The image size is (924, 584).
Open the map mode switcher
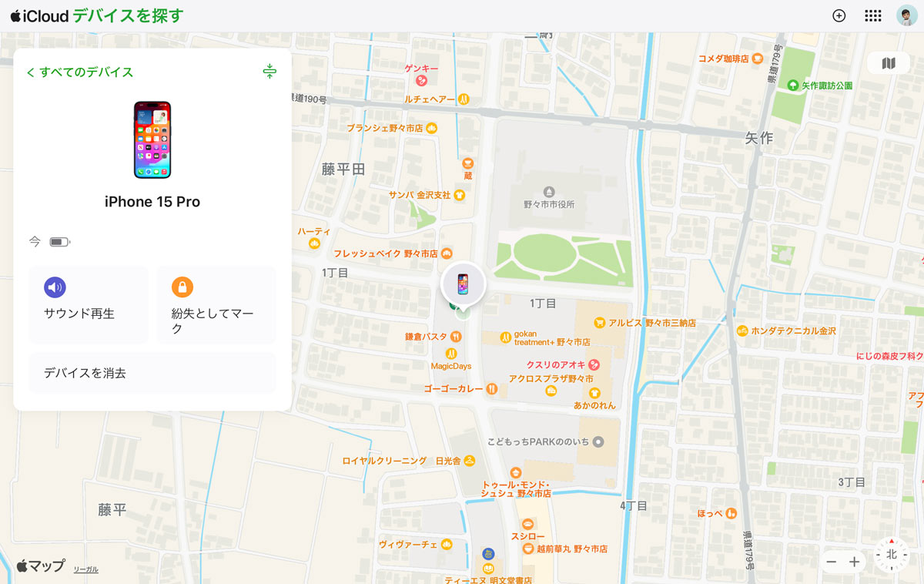(x=889, y=63)
